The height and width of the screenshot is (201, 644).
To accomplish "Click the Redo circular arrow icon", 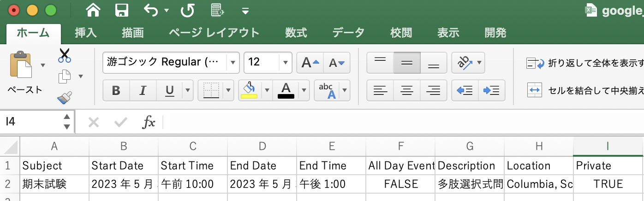I will [187, 10].
